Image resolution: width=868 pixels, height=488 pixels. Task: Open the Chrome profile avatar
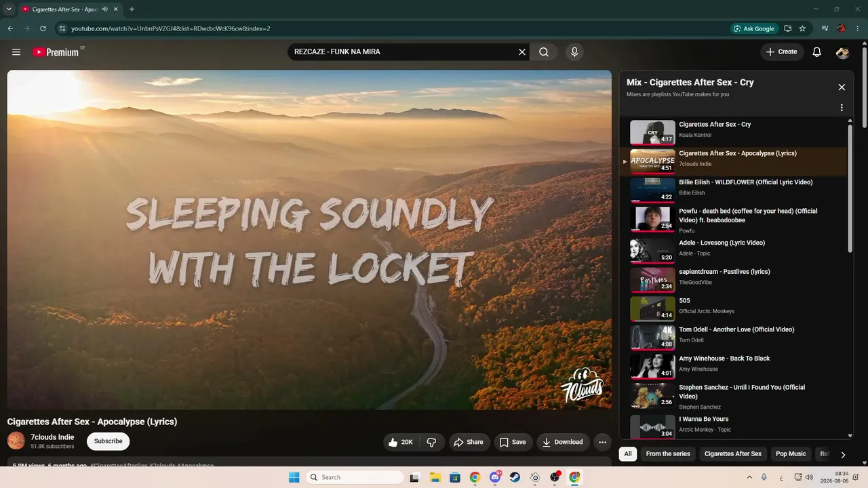pyautogui.click(x=842, y=28)
